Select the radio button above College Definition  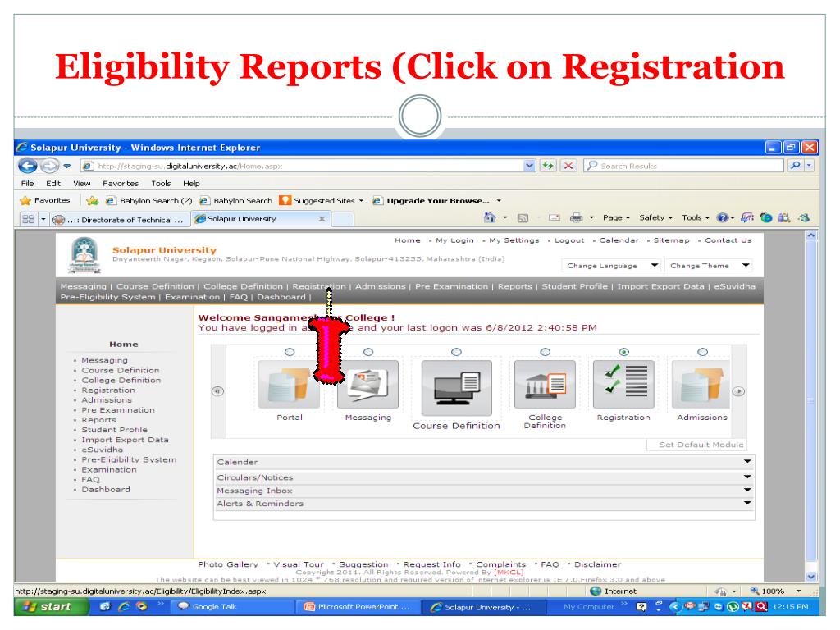(x=546, y=352)
